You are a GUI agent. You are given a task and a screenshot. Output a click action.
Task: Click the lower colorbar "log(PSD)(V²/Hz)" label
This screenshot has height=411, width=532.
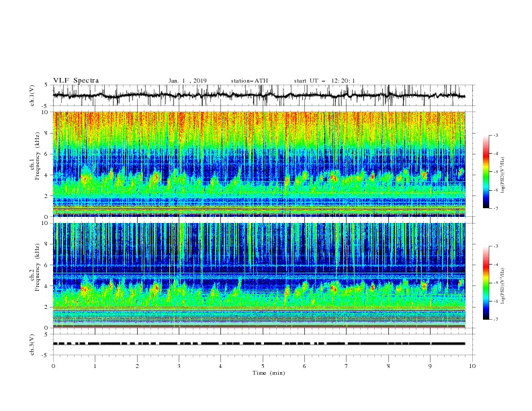[x=503, y=286]
